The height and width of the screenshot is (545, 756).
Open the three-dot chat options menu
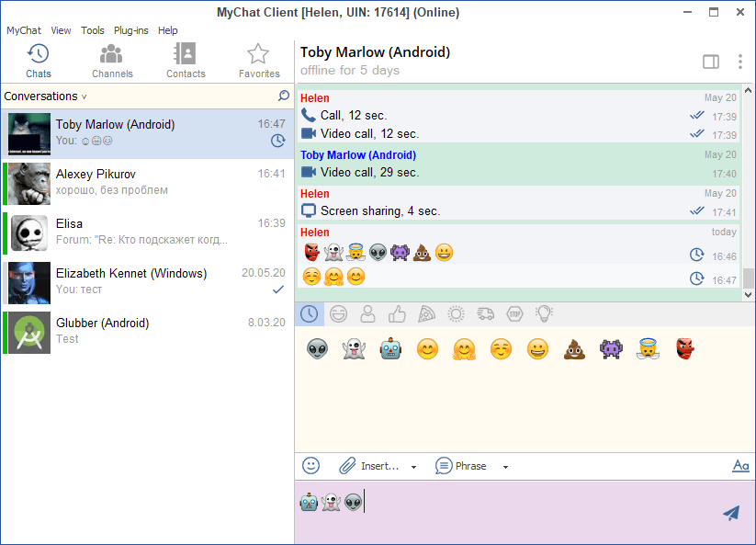tap(740, 62)
